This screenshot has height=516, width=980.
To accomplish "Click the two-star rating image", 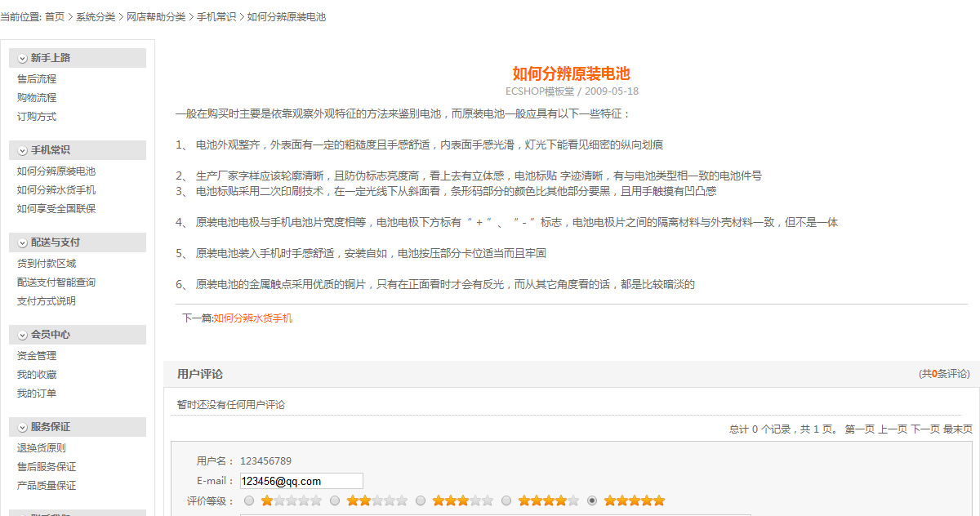I will tap(377, 500).
